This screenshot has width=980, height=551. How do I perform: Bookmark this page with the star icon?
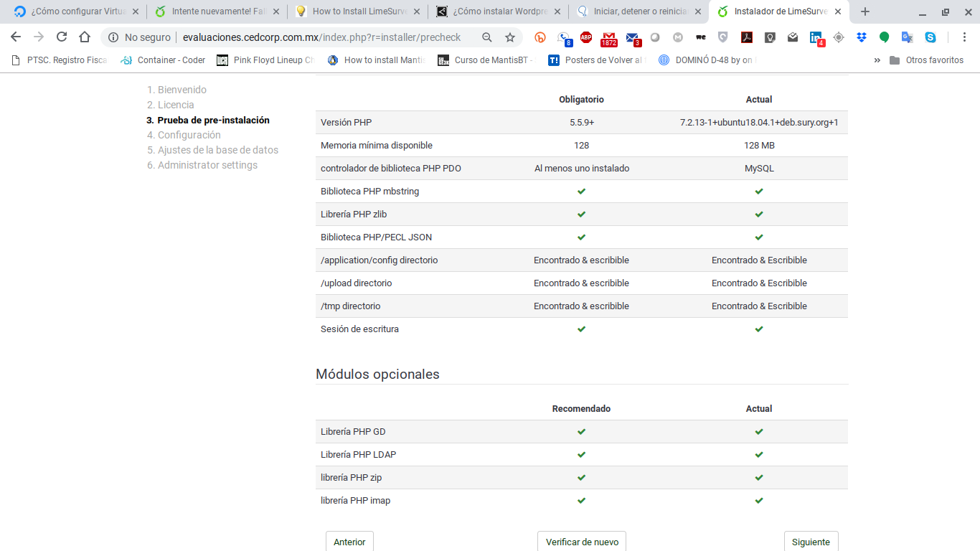pos(510,37)
